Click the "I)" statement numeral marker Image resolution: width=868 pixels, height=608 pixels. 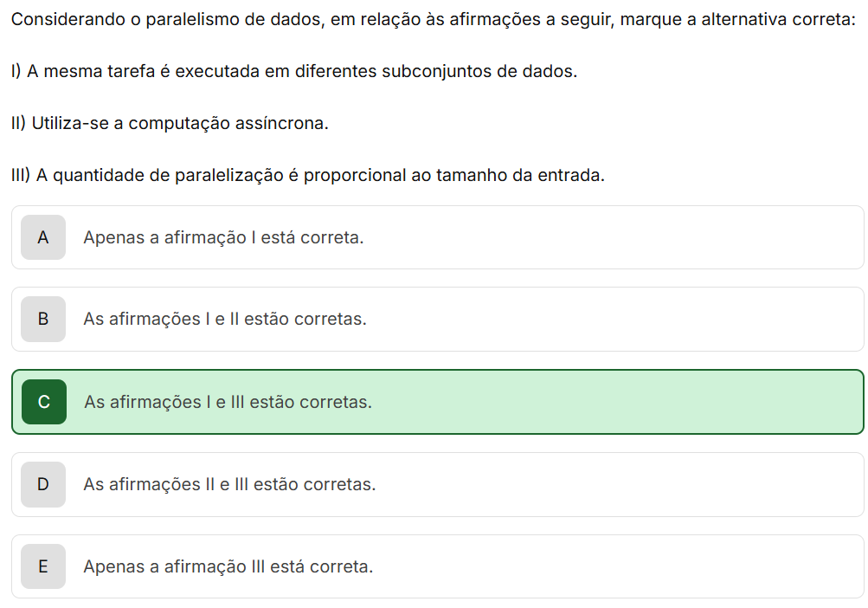pyautogui.click(x=16, y=71)
